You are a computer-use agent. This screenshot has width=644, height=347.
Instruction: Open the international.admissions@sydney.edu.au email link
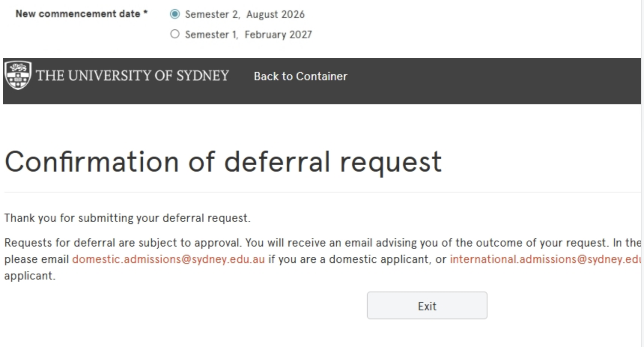545,259
